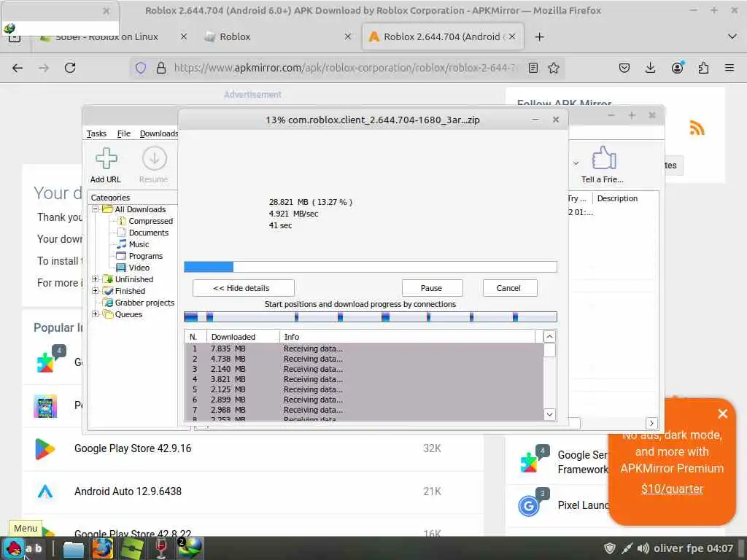
Task: Expand the Unfinished category
Action: (x=95, y=279)
